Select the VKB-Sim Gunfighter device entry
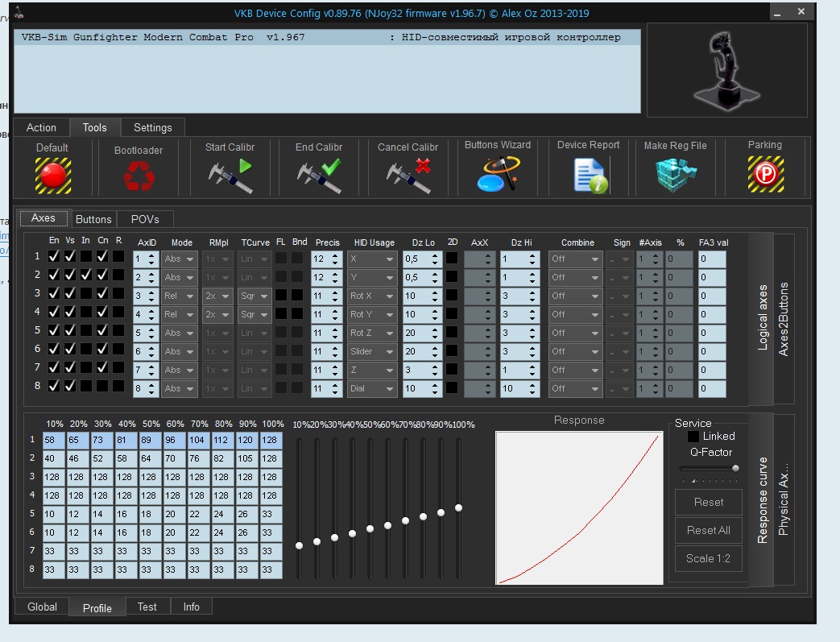The image size is (840, 642). (x=327, y=37)
